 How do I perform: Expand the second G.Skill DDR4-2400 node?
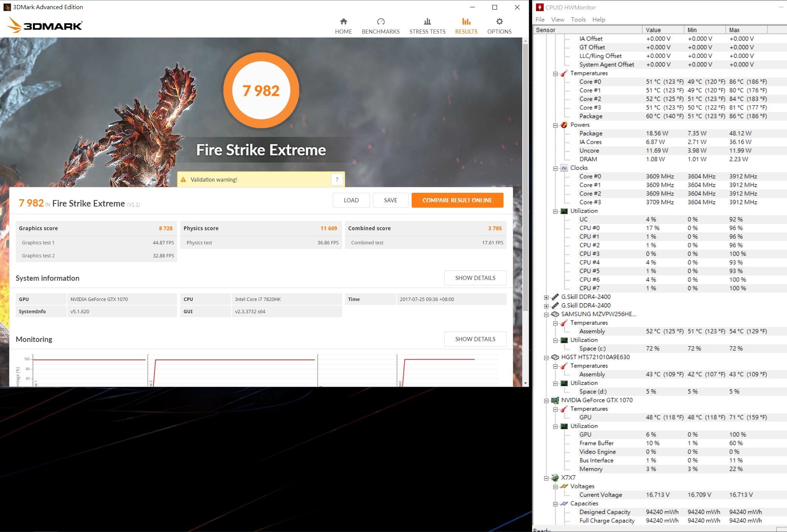coord(546,306)
